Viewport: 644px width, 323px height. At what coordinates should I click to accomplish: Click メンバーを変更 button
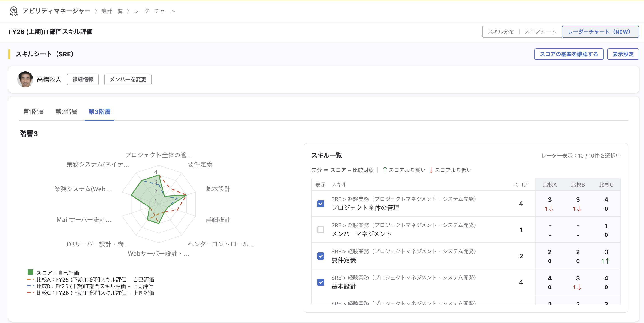128,79
